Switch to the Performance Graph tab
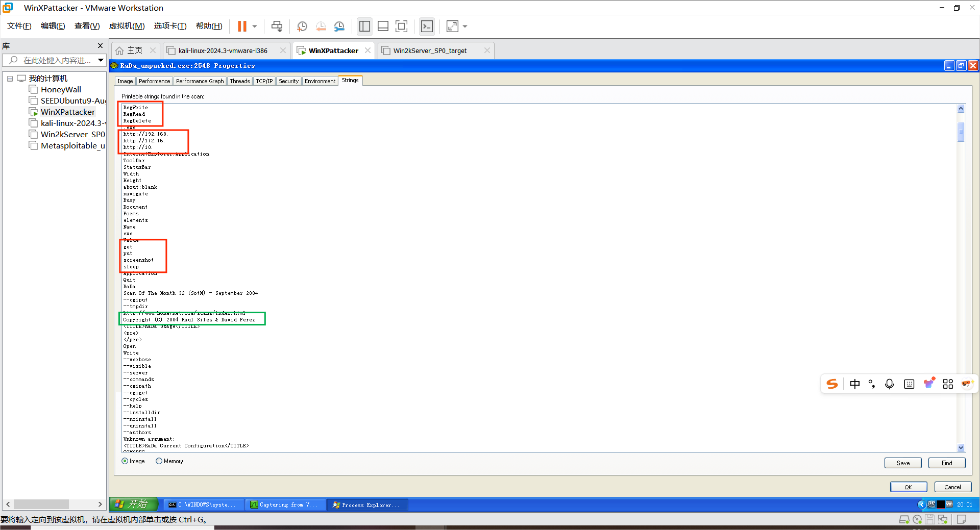This screenshot has width=980, height=530. [200, 81]
